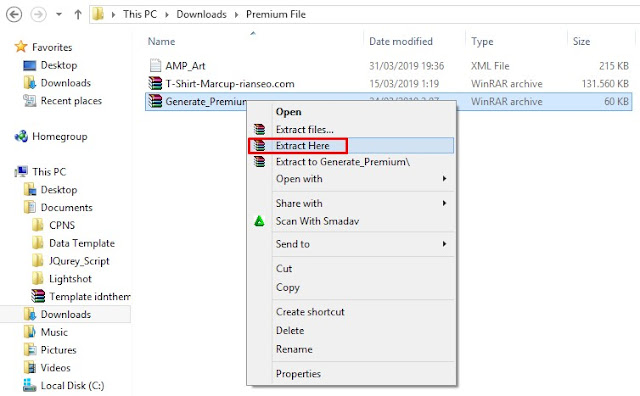
Task: Open the Homegroup icon in sidebar
Action: [21, 136]
